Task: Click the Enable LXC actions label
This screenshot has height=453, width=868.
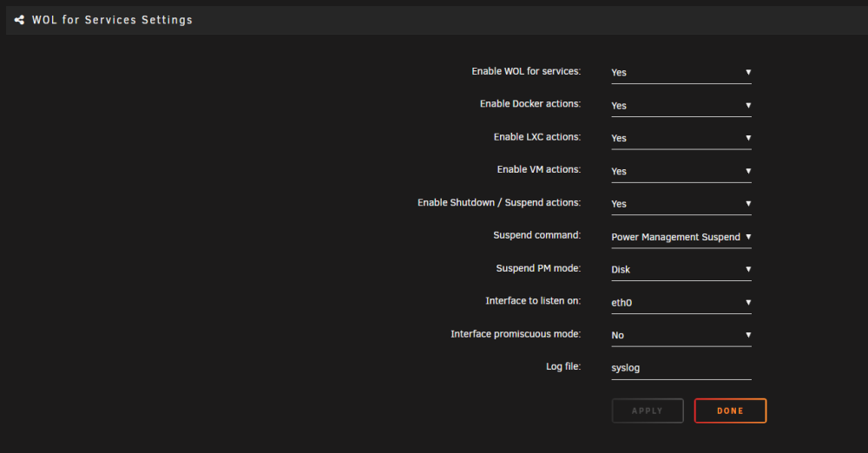Action: pos(537,137)
